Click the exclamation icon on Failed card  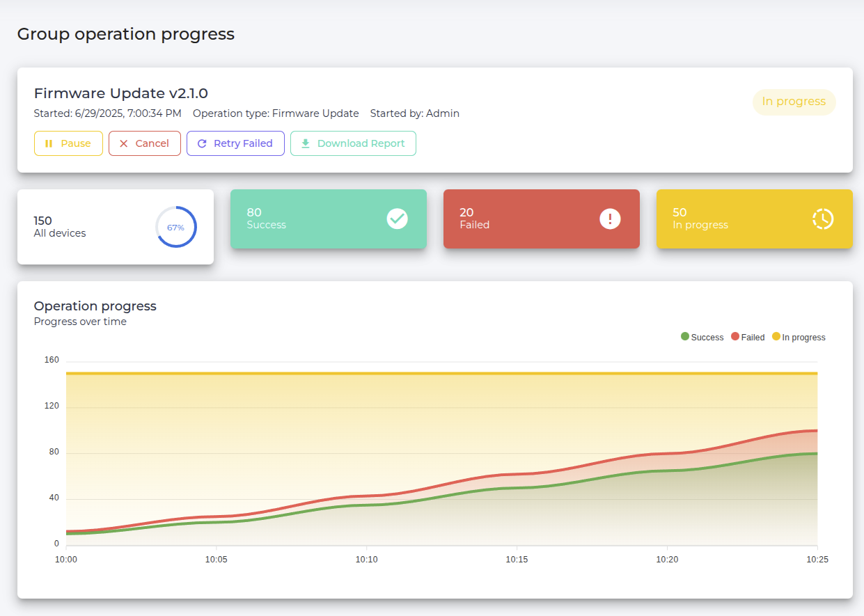point(610,219)
